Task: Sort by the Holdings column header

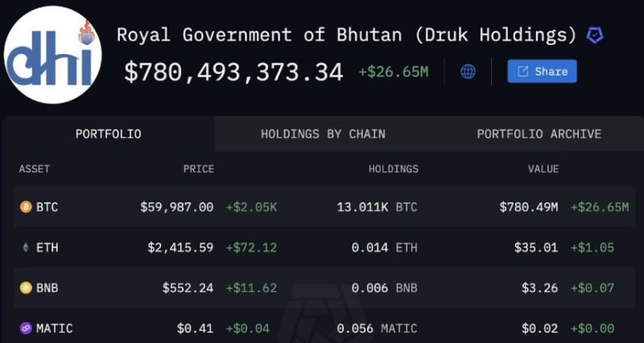Action: click(393, 169)
